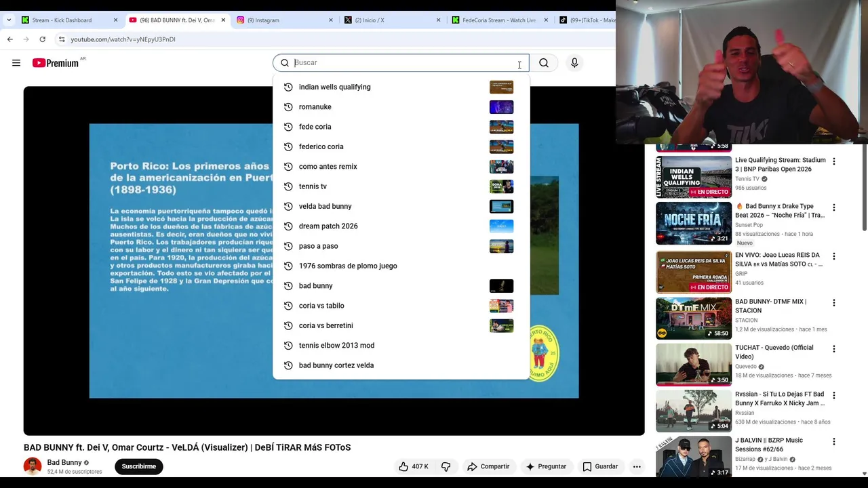Choose 'paso a paso' from history
Viewport: 868px width, 488px height.
401,246
